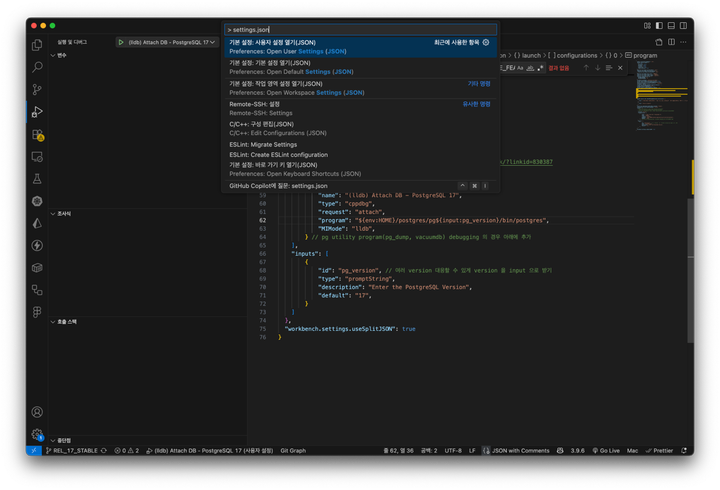Click Prettier in the status bar
Viewport: 720px width, 490px height.
pos(659,451)
